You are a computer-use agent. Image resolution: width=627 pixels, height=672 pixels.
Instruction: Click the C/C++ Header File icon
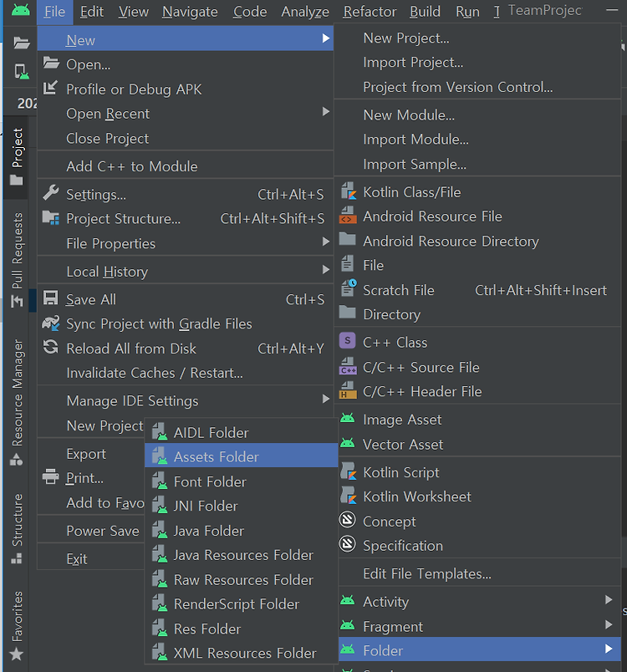click(348, 390)
